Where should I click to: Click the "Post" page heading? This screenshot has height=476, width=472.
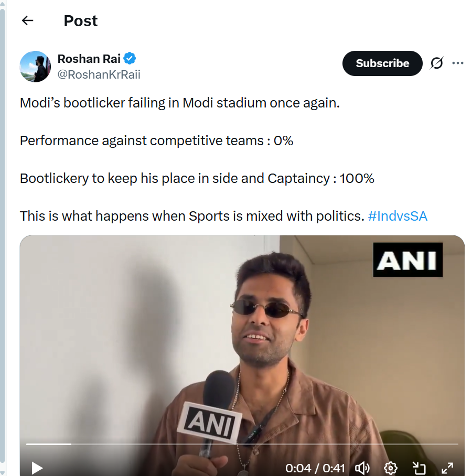tap(81, 21)
